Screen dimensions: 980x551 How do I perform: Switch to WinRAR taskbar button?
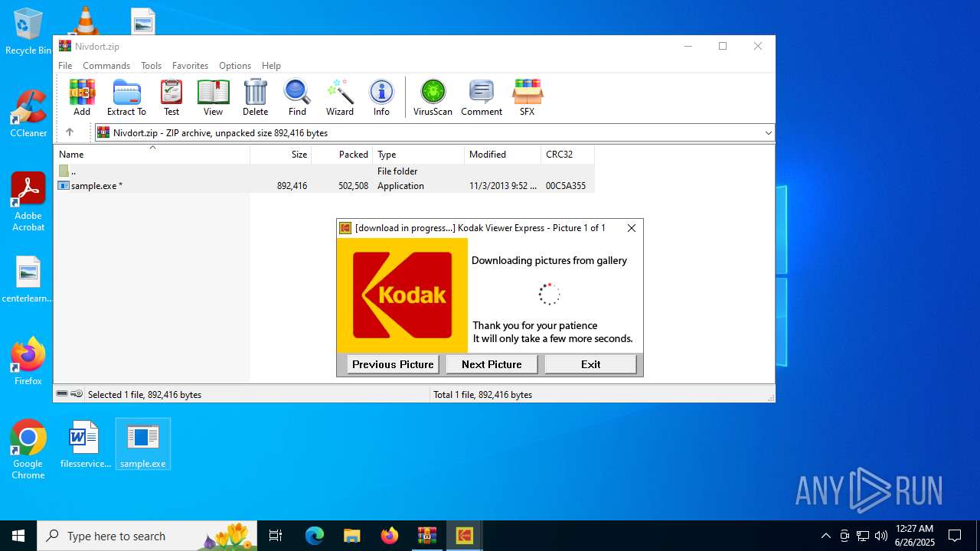click(x=427, y=536)
